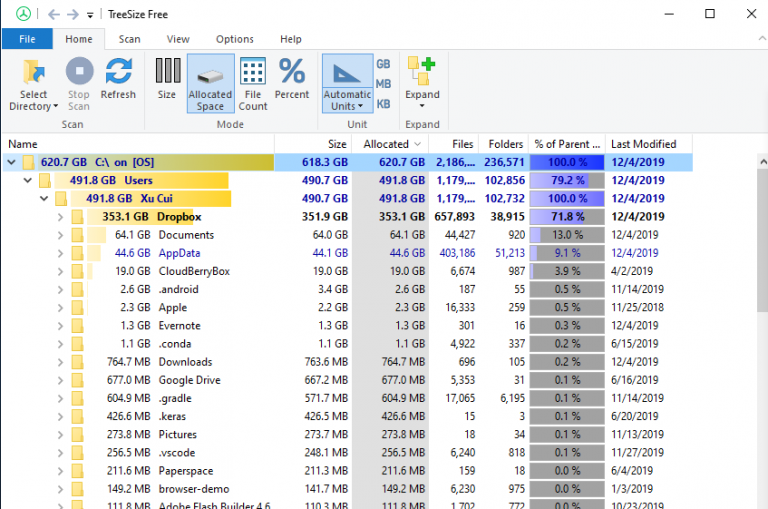The height and width of the screenshot is (509, 768).
Task: Refresh the current scan
Action: point(118,78)
